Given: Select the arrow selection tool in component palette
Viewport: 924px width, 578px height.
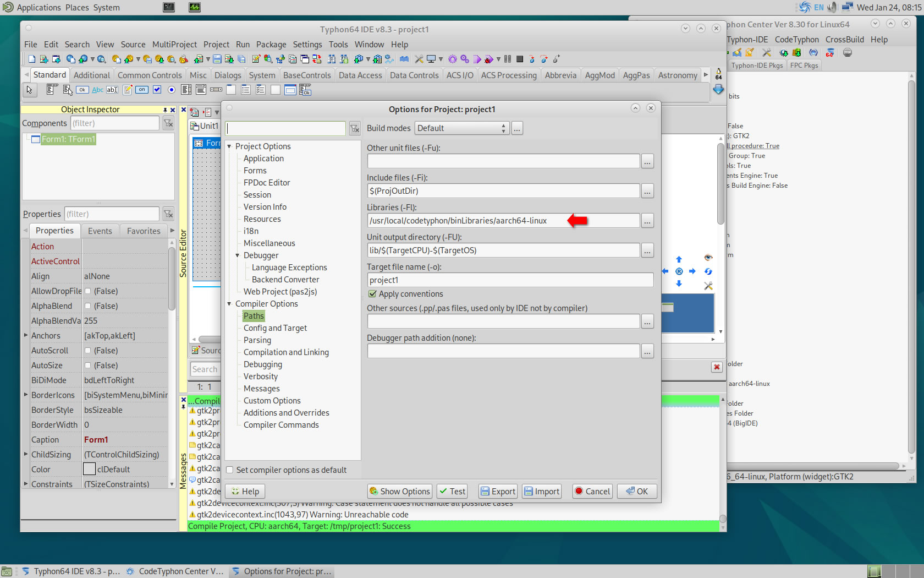Looking at the screenshot, I should click(29, 90).
